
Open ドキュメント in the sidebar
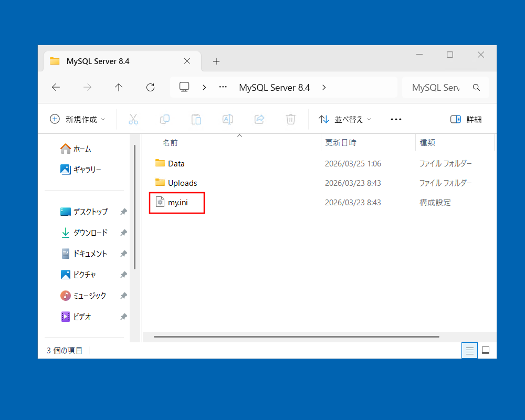[x=83, y=254]
